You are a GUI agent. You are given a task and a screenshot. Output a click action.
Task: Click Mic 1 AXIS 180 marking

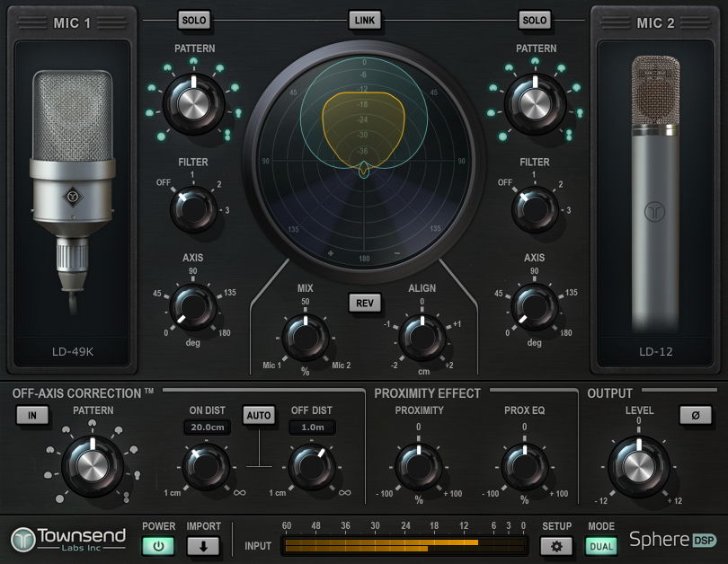coord(225,333)
